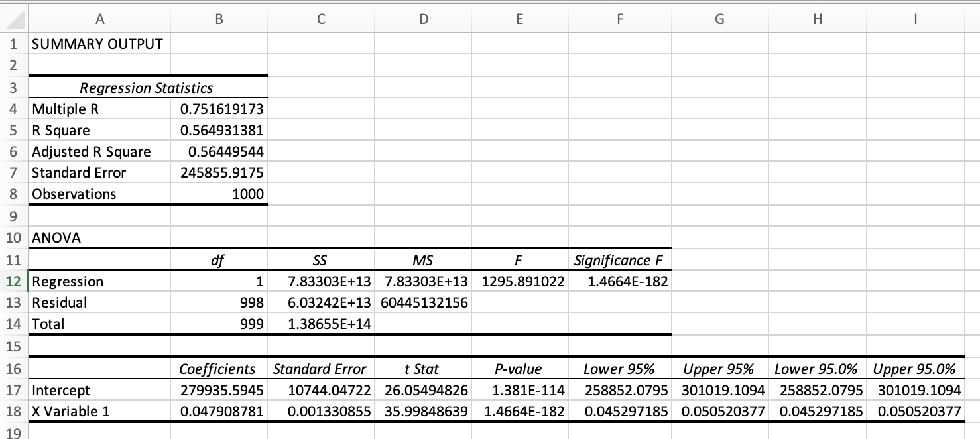Viewport: 980px width, 439px height.
Task: Select column D header
Action: (x=422, y=21)
